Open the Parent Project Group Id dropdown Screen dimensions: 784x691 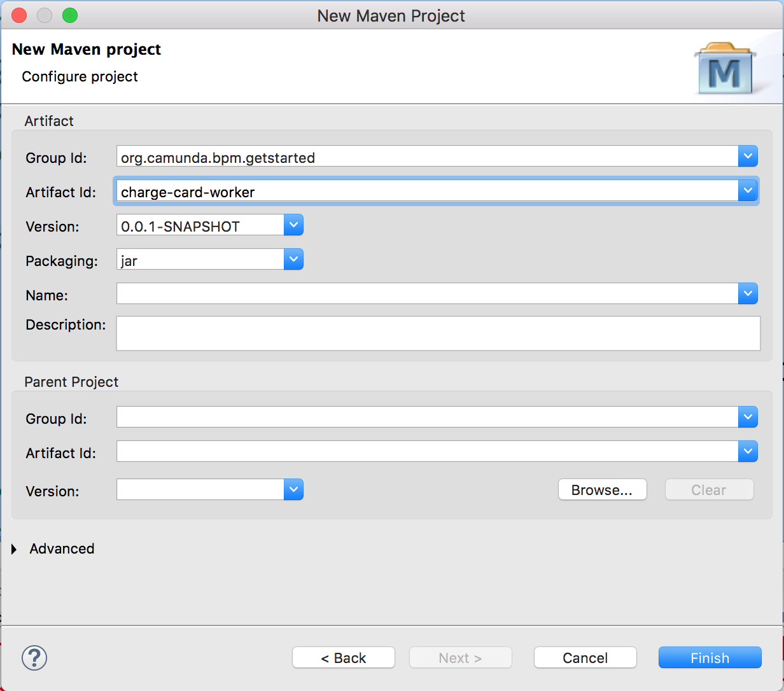click(x=748, y=417)
